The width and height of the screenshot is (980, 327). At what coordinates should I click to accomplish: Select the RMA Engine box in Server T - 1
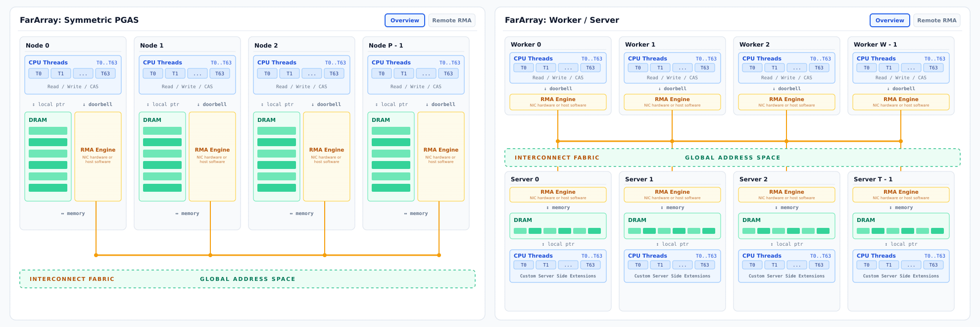(901, 195)
